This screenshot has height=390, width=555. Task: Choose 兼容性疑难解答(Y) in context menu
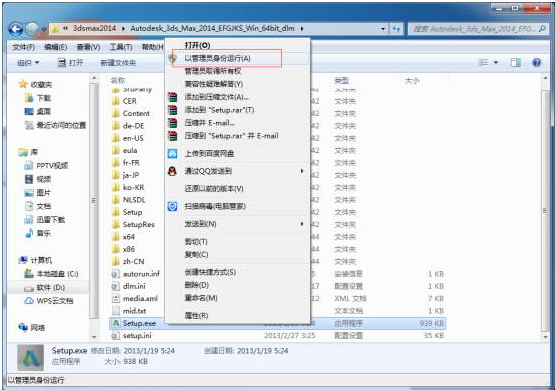coord(237,84)
